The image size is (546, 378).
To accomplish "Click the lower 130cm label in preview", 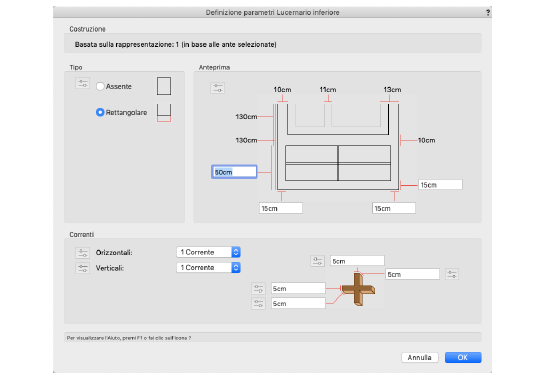I will click(246, 140).
